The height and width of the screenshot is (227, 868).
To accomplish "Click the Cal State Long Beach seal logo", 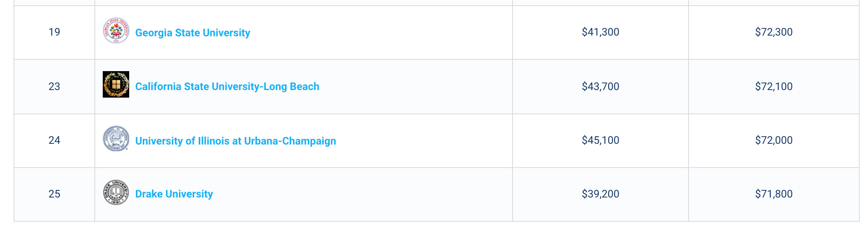I will tap(116, 84).
